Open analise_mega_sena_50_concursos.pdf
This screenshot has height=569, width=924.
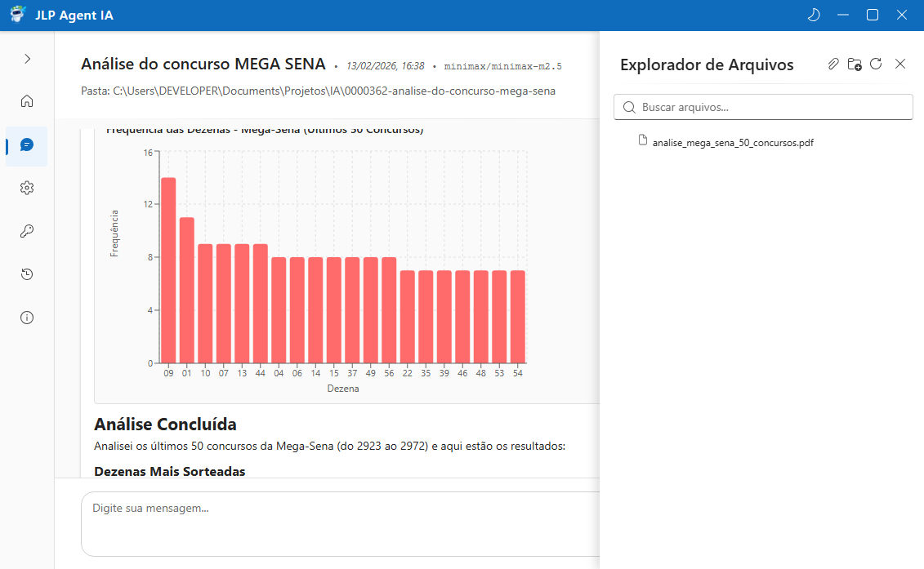pyautogui.click(x=731, y=142)
